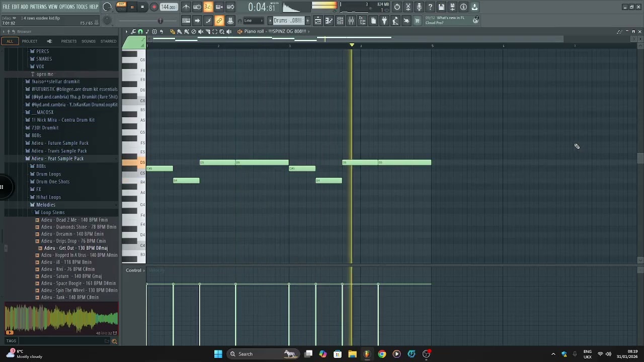Click the master volume knob
This screenshot has width=644, height=362.
point(107,7)
